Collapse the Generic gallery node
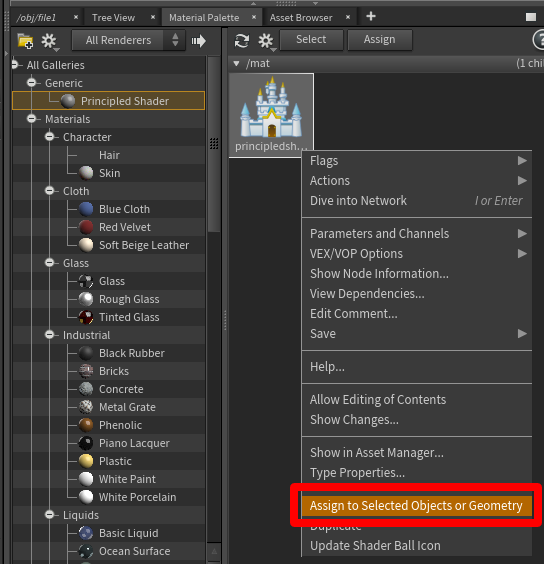Screen dimensions: 544x564 pyautogui.click(x=32, y=83)
